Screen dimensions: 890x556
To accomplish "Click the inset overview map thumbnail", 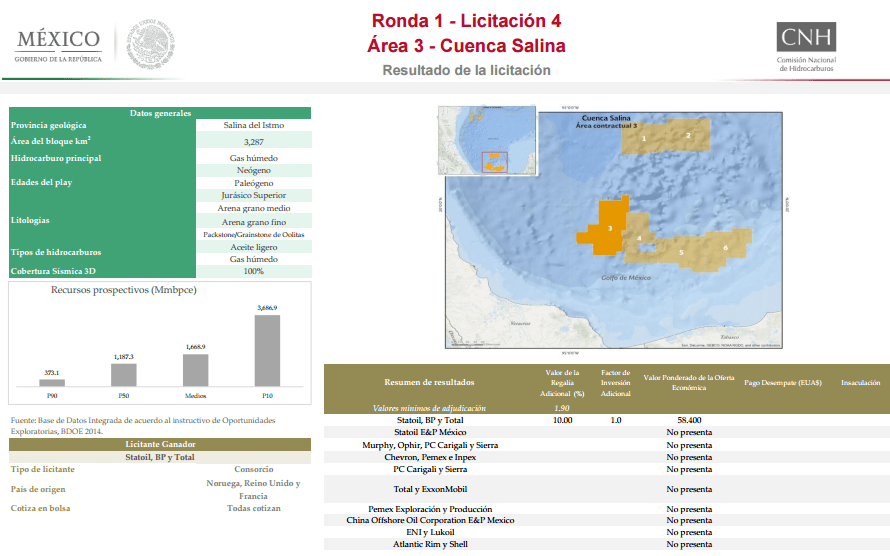I will [x=486, y=140].
